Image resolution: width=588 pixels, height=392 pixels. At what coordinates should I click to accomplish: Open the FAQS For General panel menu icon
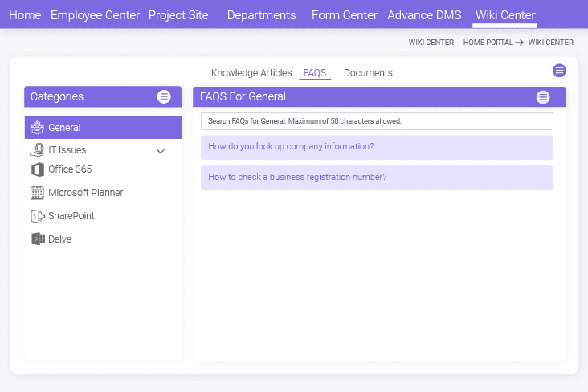[543, 97]
